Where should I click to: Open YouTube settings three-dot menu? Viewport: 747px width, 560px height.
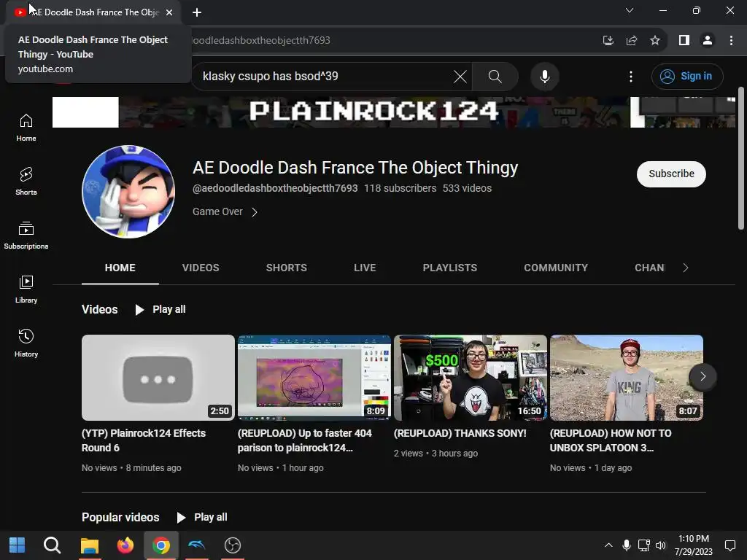[x=631, y=76]
